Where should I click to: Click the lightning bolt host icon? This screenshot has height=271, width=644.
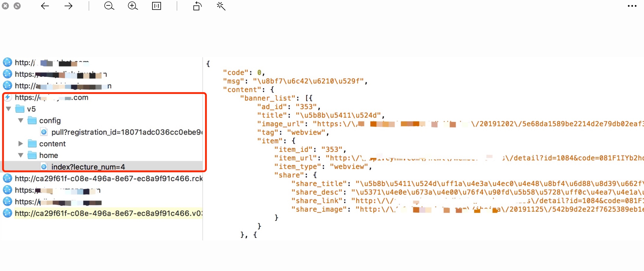pos(7,97)
